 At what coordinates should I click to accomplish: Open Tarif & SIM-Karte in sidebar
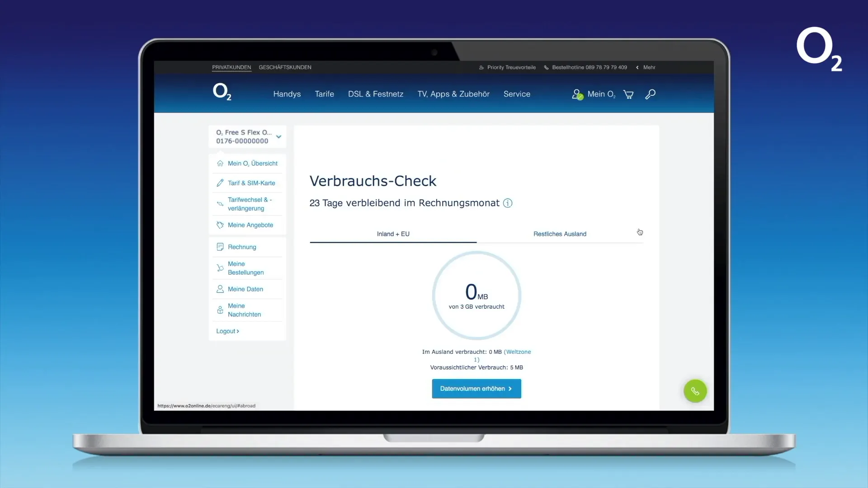coord(251,183)
